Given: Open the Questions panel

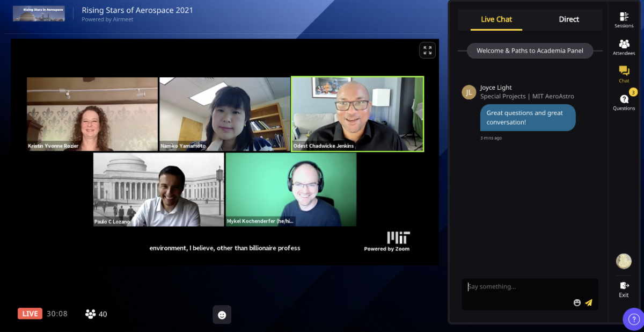Looking at the screenshot, I should point(624,102).
